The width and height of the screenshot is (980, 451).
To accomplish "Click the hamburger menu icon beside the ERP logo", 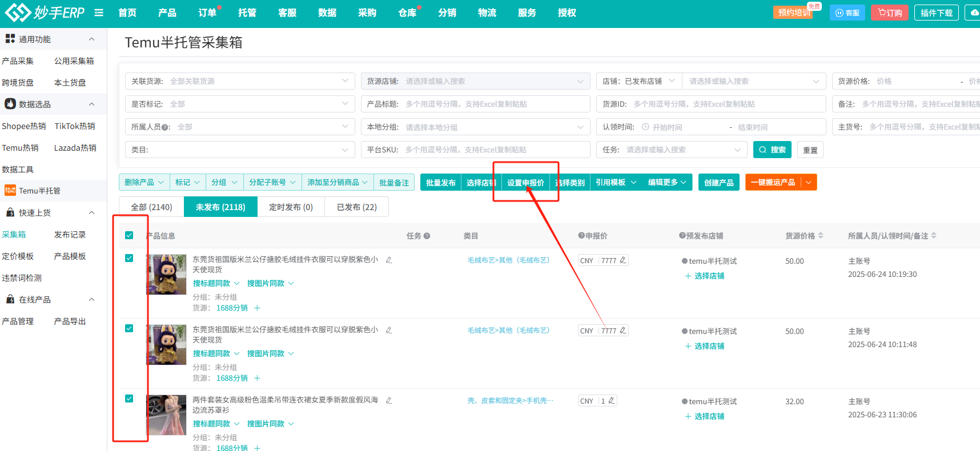I will [x=99, y=13].
